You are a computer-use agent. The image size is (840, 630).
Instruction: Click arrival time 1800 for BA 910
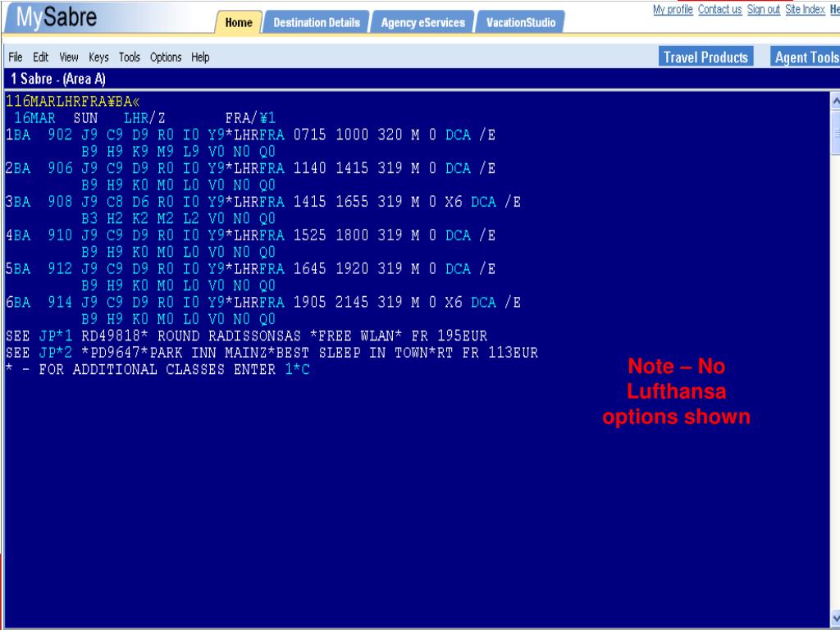tap(352, 235)
